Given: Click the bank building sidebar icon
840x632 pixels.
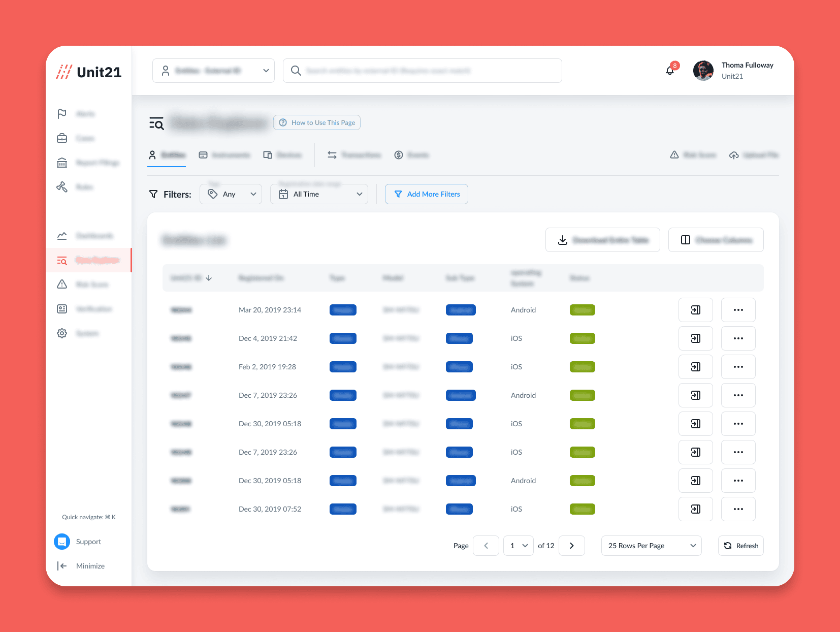Looking at the screenshot, I should click(62, 163).
